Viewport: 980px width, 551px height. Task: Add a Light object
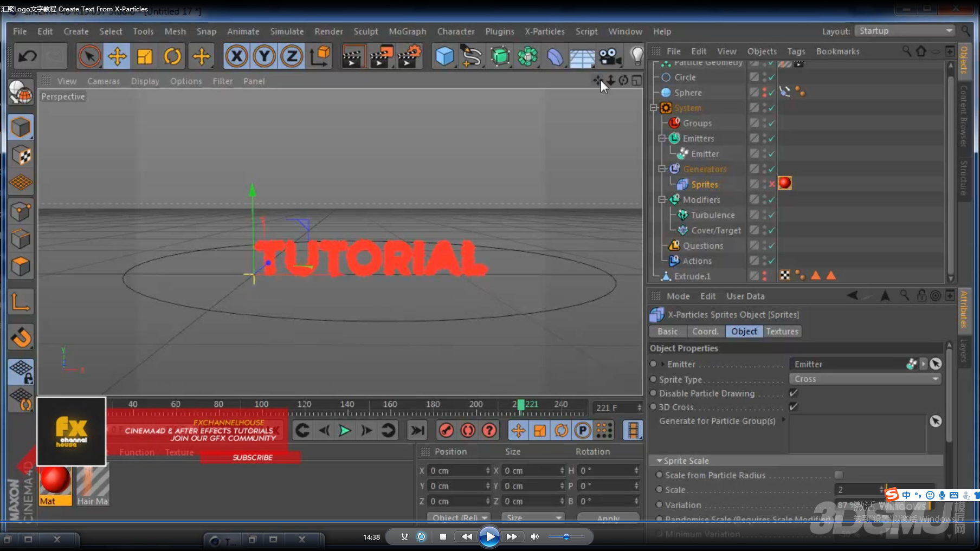(637, 56)
